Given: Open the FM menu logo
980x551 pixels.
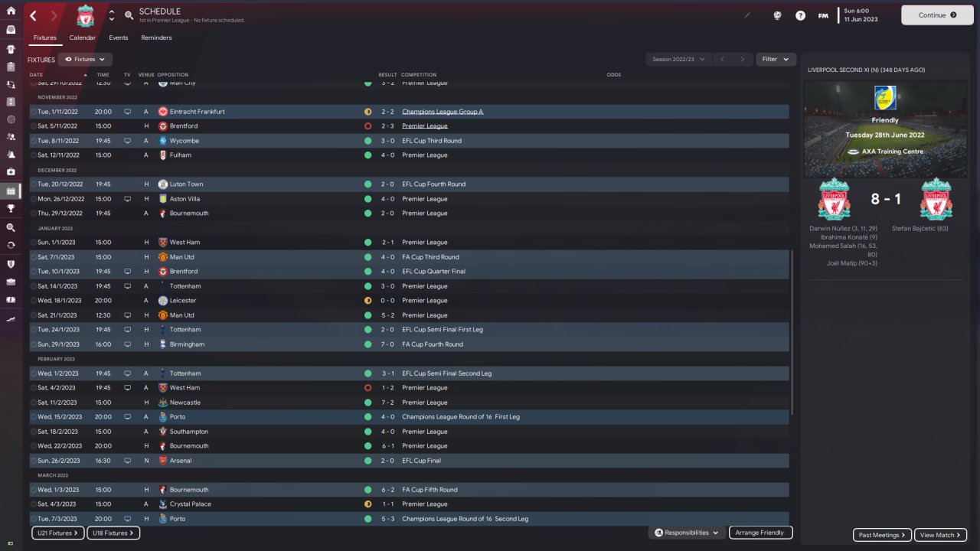Looking at the screenshot, I should 823,15.
